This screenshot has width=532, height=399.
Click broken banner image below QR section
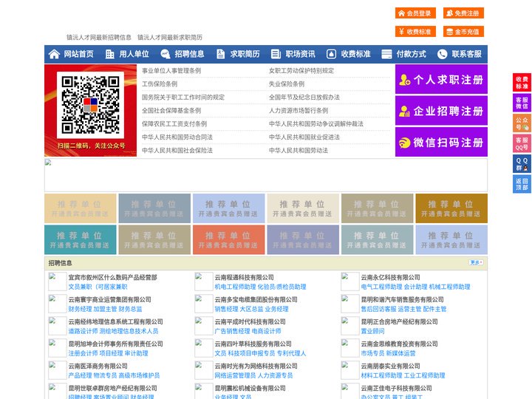click(x=266, y=175)
